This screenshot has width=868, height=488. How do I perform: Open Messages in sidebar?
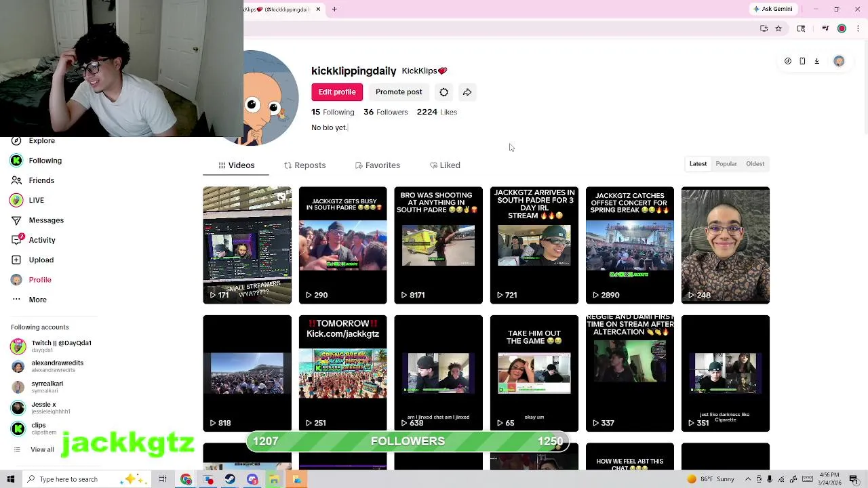[37, 220]
